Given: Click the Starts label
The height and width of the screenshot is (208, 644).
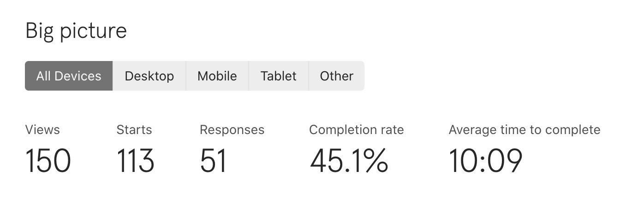Looking at the screenshot, I should 134,130.
